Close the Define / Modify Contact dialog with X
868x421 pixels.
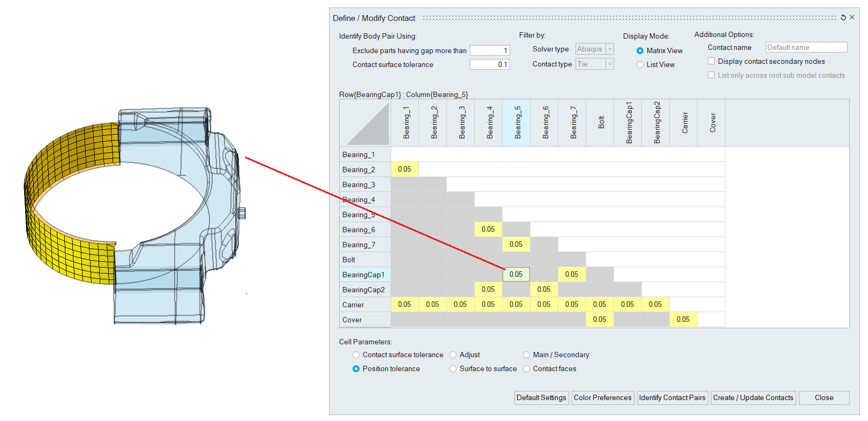tap(852, 18)
